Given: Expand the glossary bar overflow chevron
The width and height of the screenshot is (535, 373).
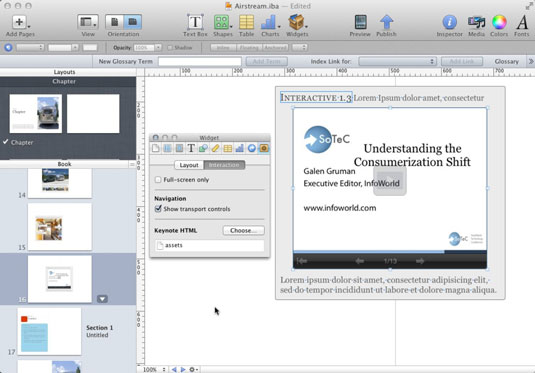Looking at the screenshot, I should point(531,62).
